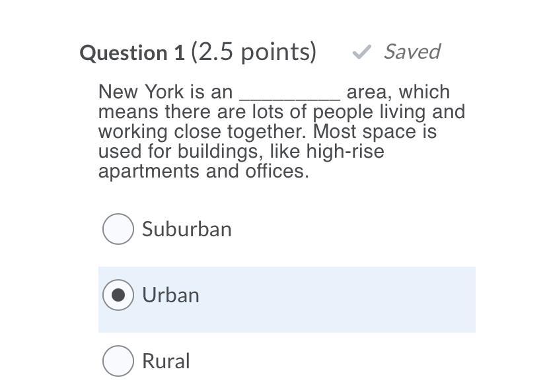Click the gray Saved checkmark icon
547x392 pixels.
(361, 52)
